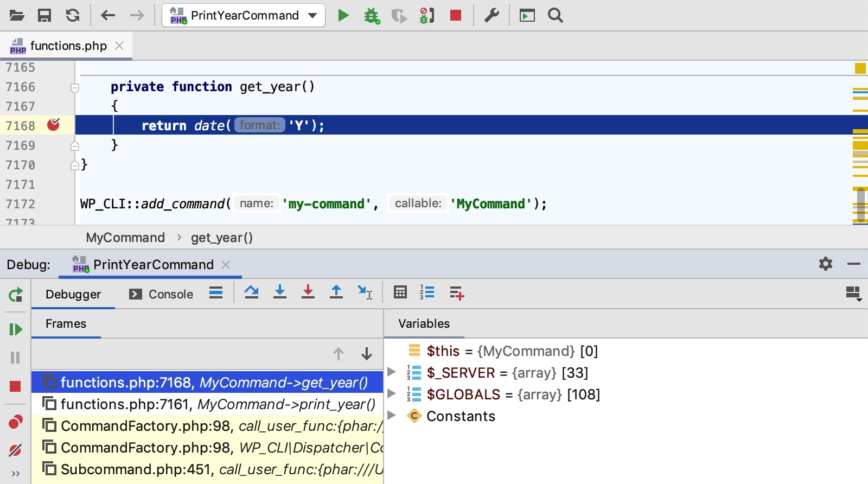868x484 pixels.
Task: Select the first CommandFactory.php:98 call_user_func frame
Action: [x=207, y=426]
